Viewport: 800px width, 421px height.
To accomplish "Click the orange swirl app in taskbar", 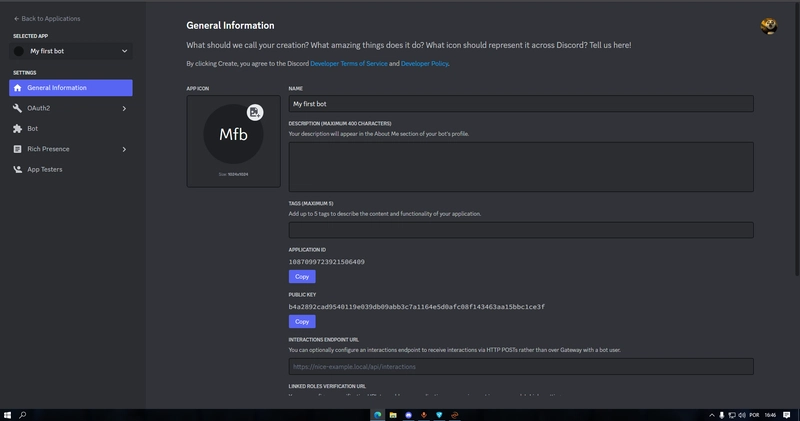I will 455,415.
